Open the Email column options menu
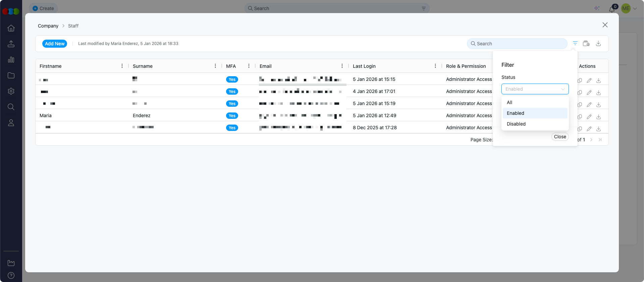Viewport: 644px width, 282px height. (x=342, y=66)
